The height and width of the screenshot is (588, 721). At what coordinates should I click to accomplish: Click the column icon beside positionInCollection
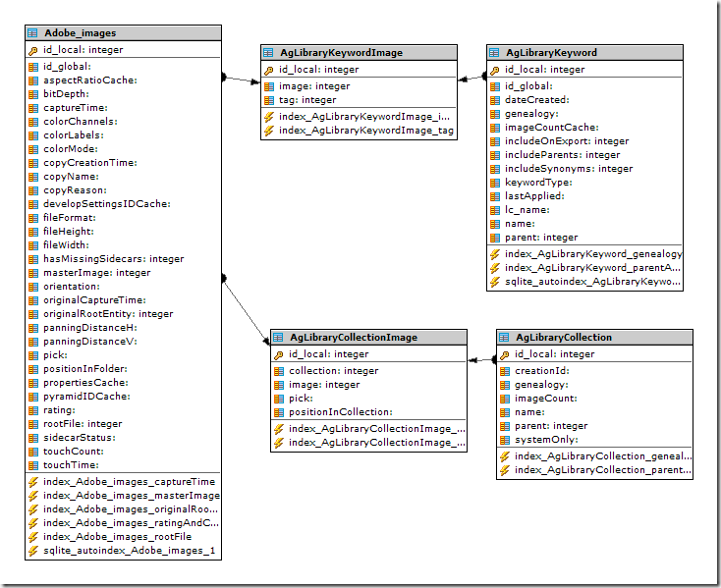[279, 412]
